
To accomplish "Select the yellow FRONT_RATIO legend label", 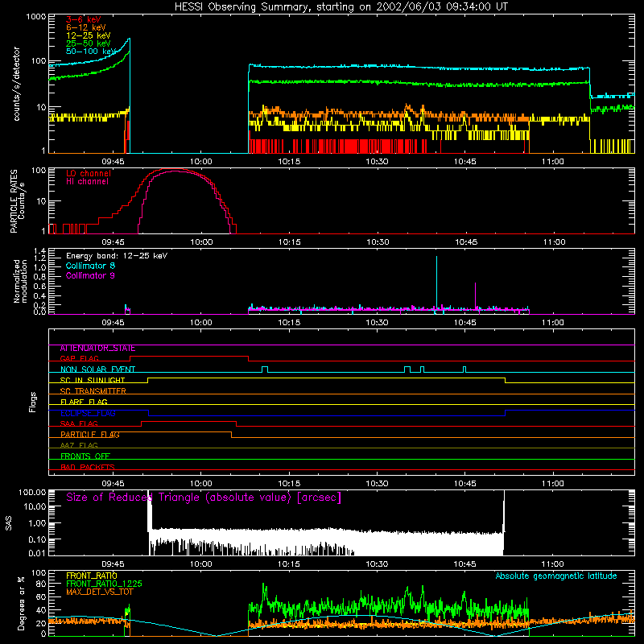I will coord(92,576).
